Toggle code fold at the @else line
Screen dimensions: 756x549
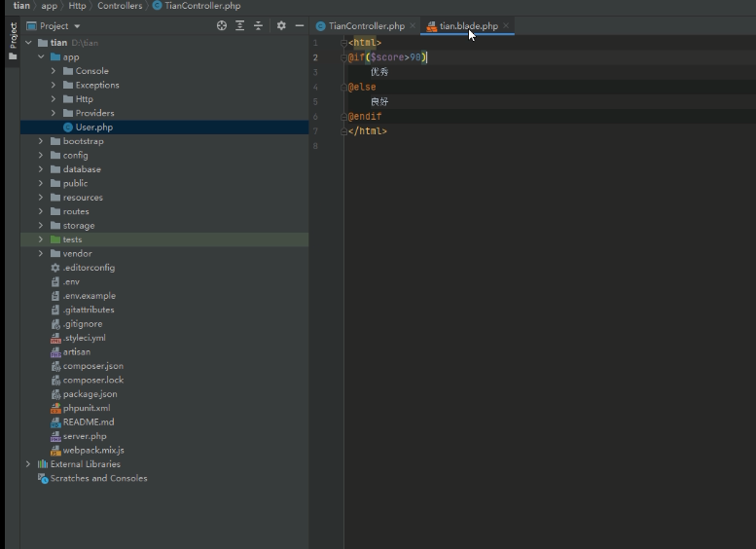(x=344, y=87)
